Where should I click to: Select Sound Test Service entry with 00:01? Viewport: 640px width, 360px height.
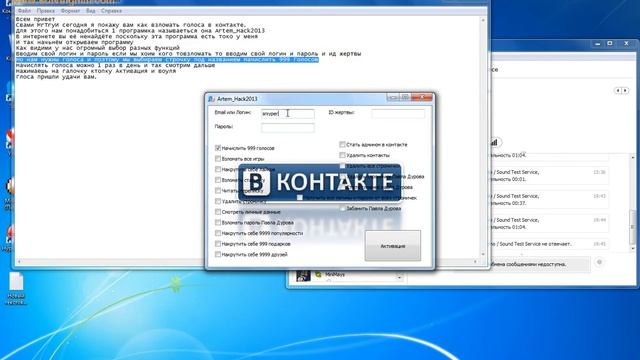(x=549, y=176)
